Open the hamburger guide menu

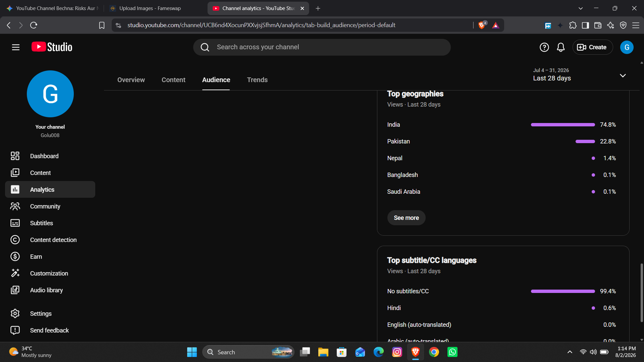coord(16,47)
